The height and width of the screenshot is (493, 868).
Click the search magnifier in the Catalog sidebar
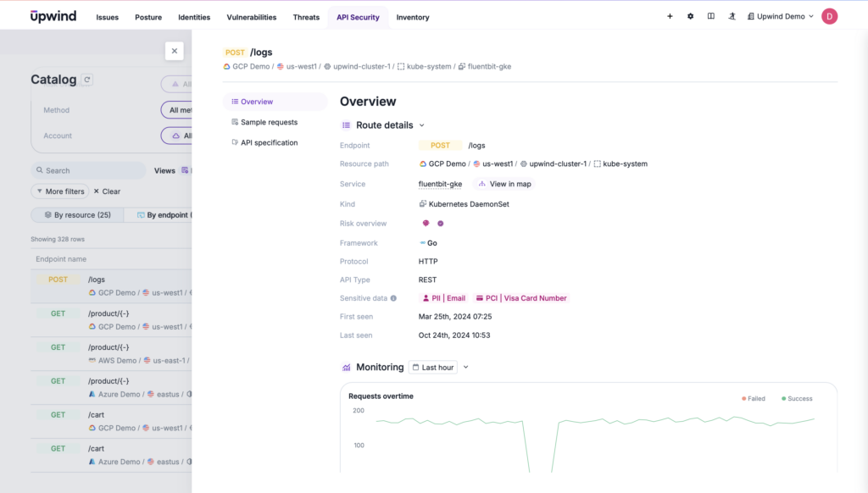[39, 169]
